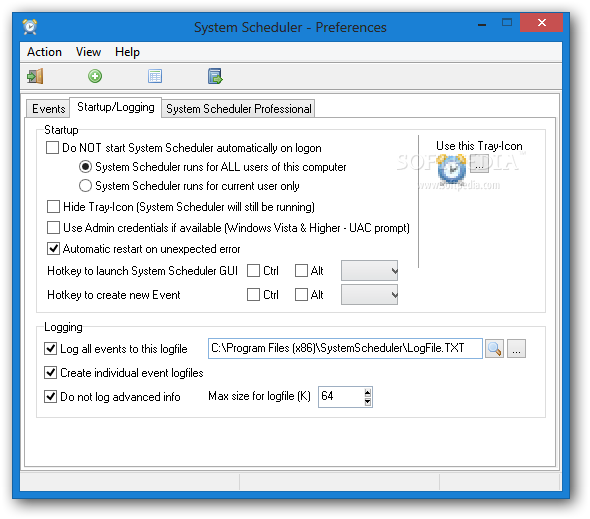Image resolution: width=590 pixels, height=519 pixels.
Task: Maximize the Preferences window
Action: pyautogui.click(x=507, y=23)
